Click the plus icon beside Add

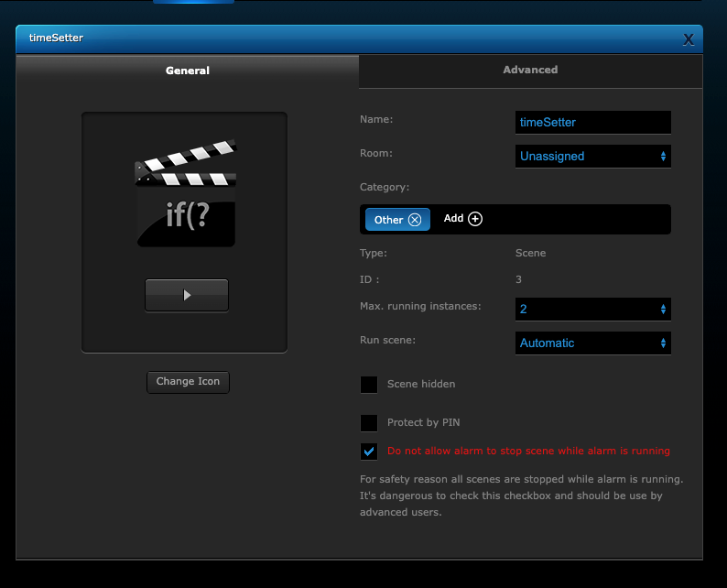pos(475,219)
